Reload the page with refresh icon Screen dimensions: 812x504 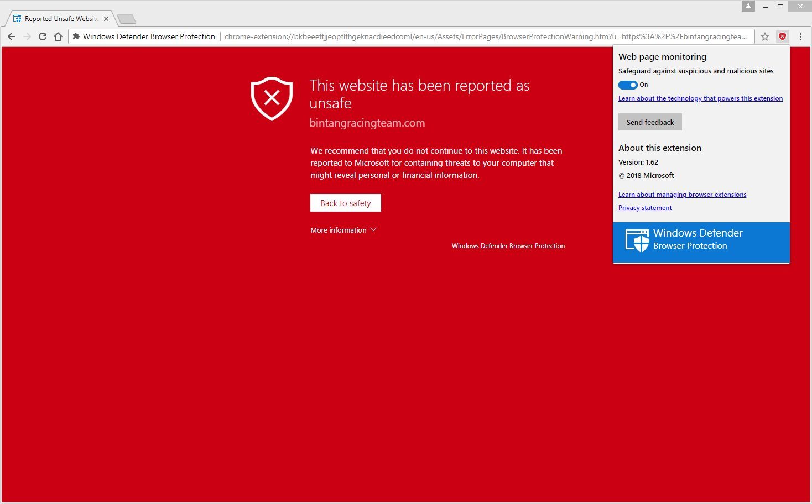(x=43, y=36)
